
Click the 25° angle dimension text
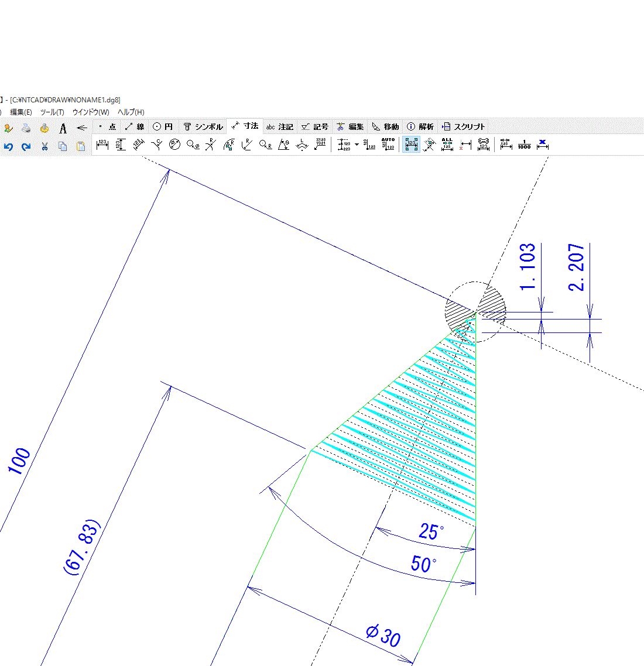431,531
